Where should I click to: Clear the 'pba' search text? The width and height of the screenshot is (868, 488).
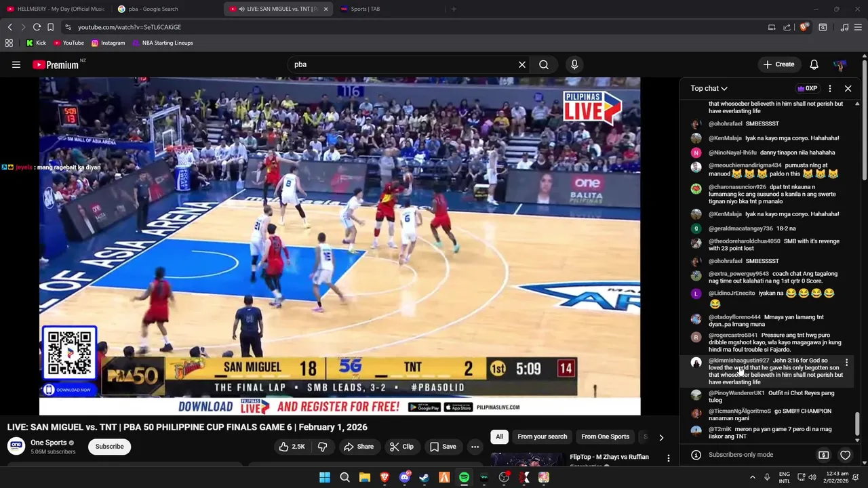tap(522, 64)
